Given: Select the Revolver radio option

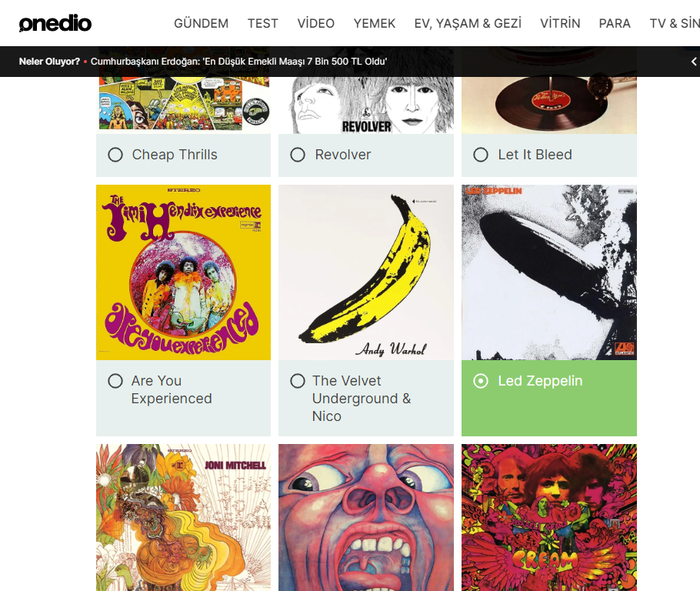Looking at the screenshot, I should click(298, 155).
